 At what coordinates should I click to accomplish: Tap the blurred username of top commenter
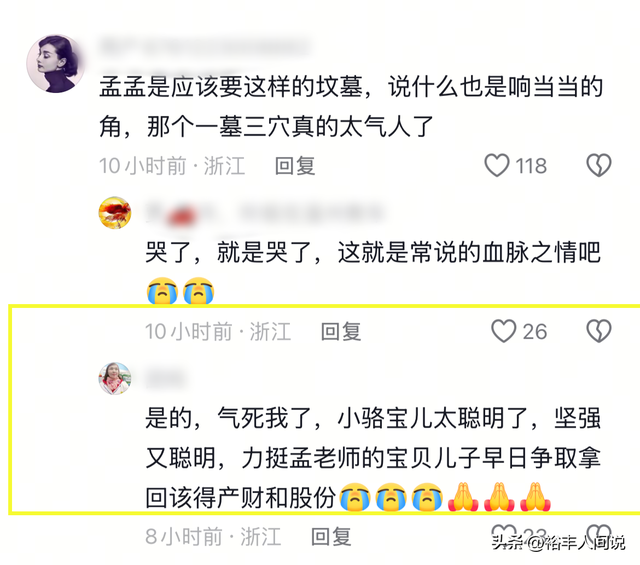[205, 46]
